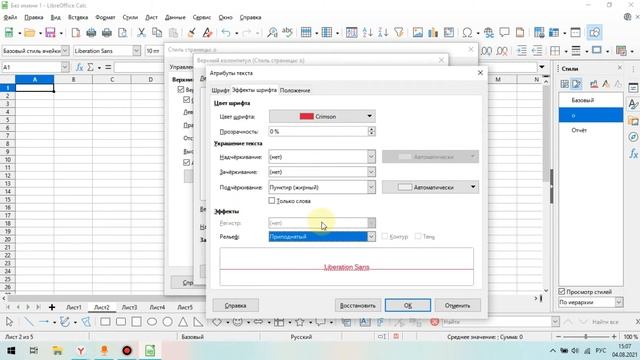Open the underline color 'Автоматически' dropdown
The width and height of the screenshot is (640, 360).
coord(430,187)
